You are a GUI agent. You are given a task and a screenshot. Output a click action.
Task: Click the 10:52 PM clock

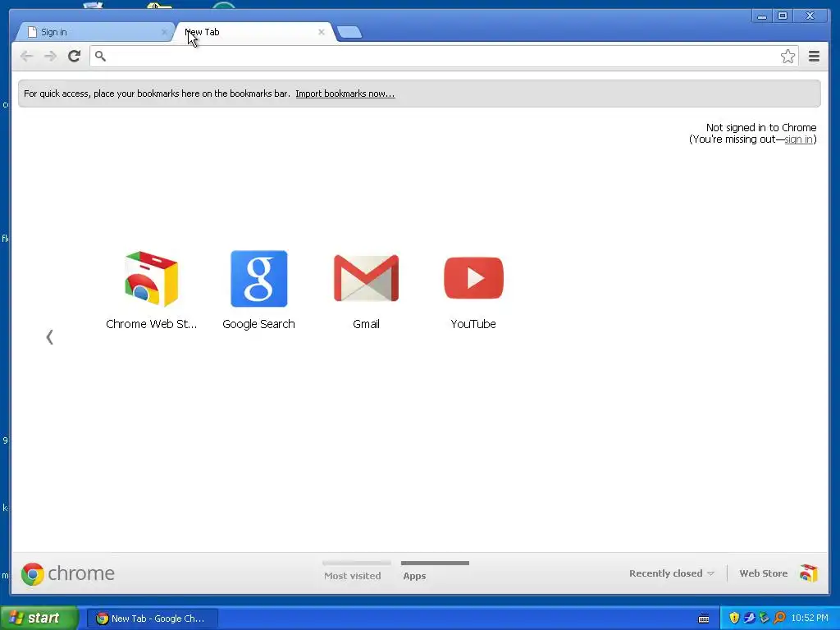pyautogui.click(x=810, y=619)
